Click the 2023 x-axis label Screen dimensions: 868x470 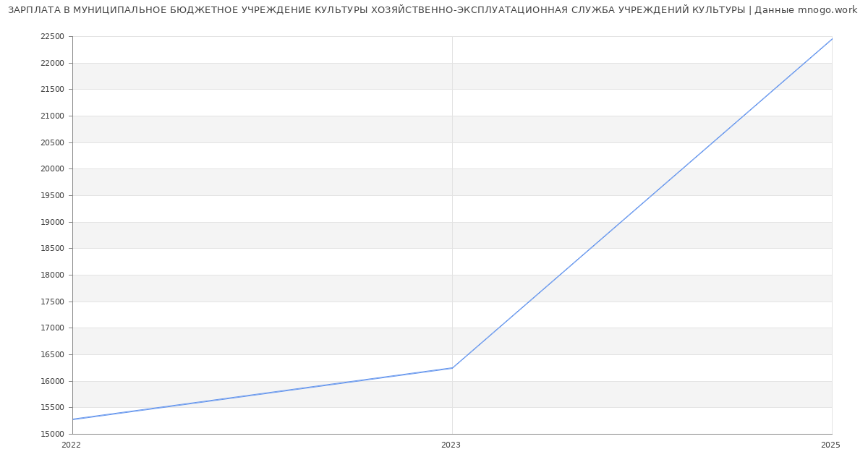[451, 445]
